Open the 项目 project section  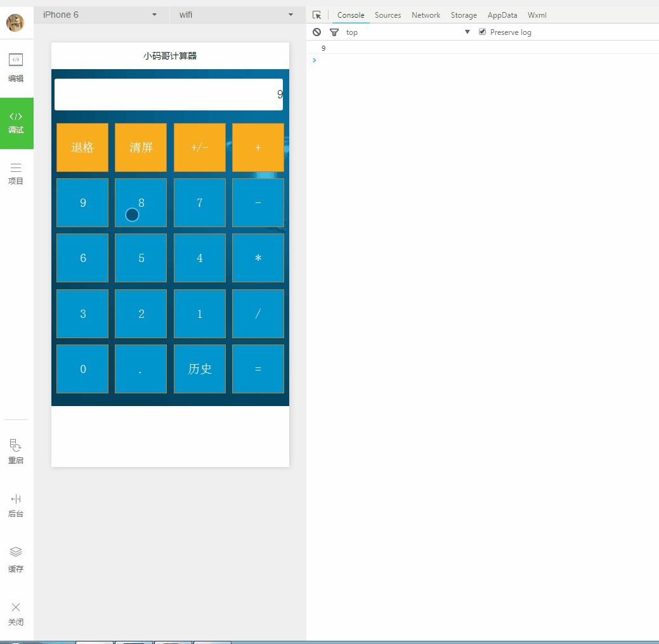tap(16, 174)
